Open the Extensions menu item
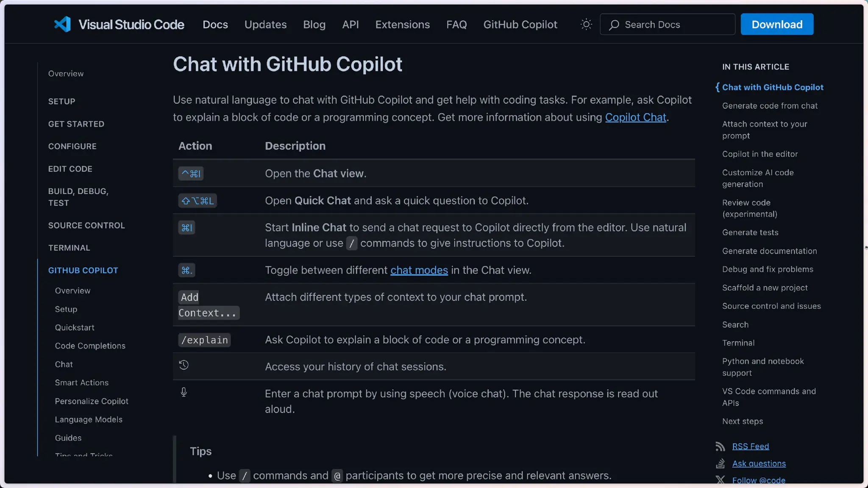 tap(402, 25)
